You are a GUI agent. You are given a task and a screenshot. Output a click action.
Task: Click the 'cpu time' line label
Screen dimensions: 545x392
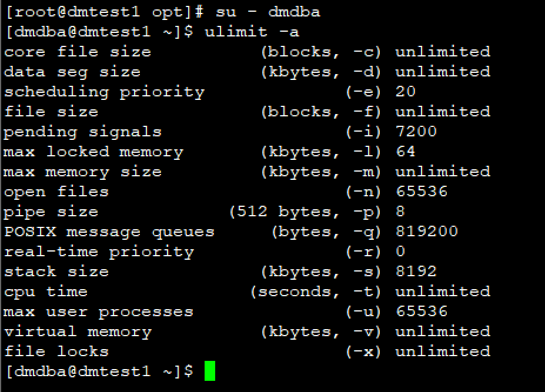pos(46,292)
